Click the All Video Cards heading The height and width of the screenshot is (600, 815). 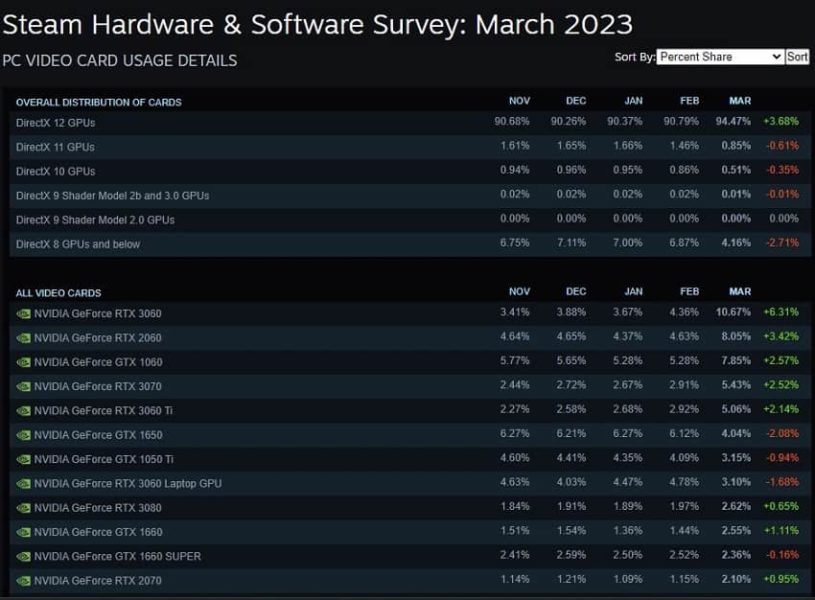58,293
